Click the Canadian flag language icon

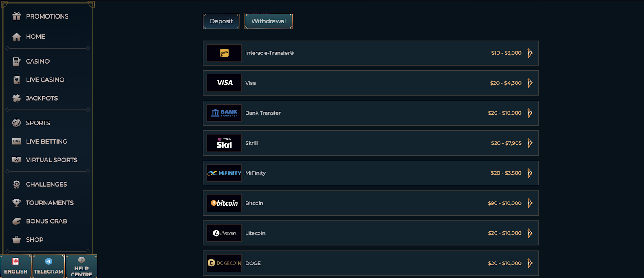(x=16, y=261)
